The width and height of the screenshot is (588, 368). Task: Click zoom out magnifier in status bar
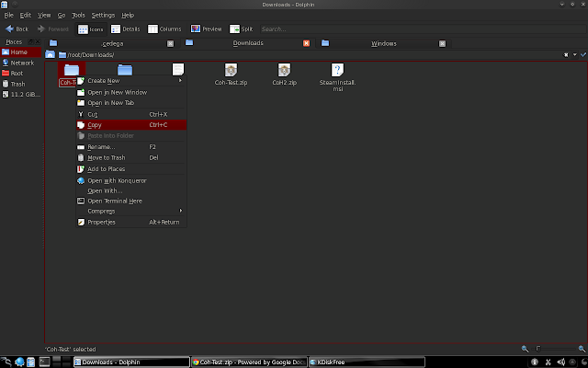point(525,349)
